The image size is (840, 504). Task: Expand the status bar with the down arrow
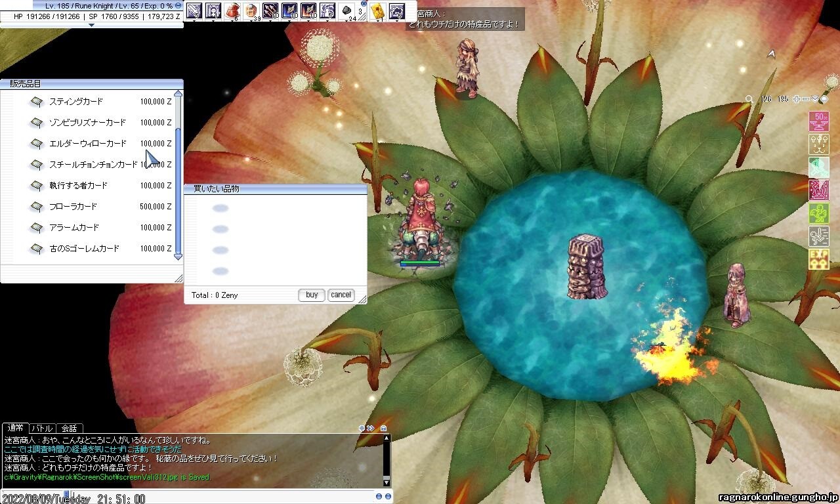(x=91, y=25)
